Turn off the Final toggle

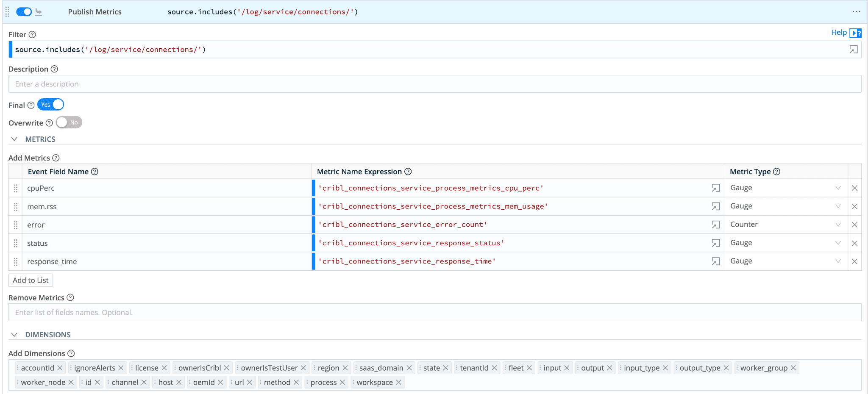coord(50,105)
